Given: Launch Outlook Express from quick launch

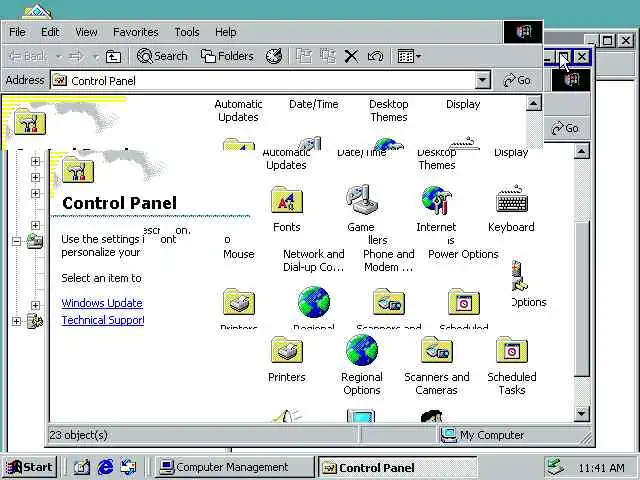Looking at the screenshot, I should point(128,467).
